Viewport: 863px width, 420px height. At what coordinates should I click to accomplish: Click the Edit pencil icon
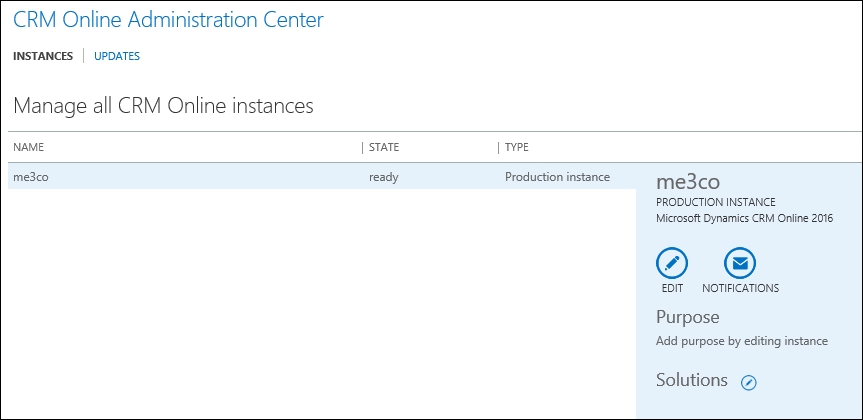(671, 264)
